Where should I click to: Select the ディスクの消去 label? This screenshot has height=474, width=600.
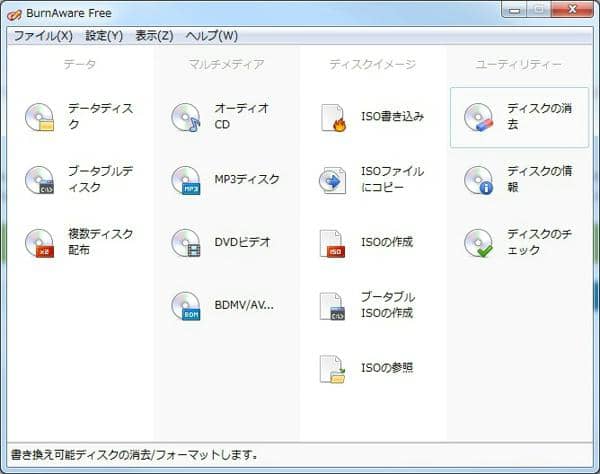coord(540,116)
